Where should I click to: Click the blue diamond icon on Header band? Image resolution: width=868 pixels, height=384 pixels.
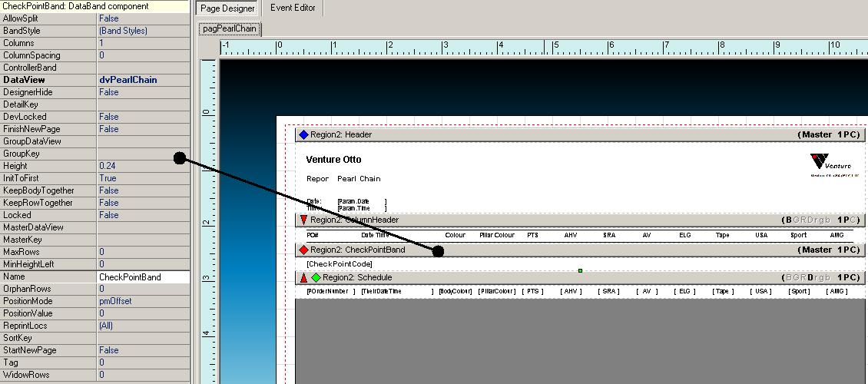pos(303,134)
